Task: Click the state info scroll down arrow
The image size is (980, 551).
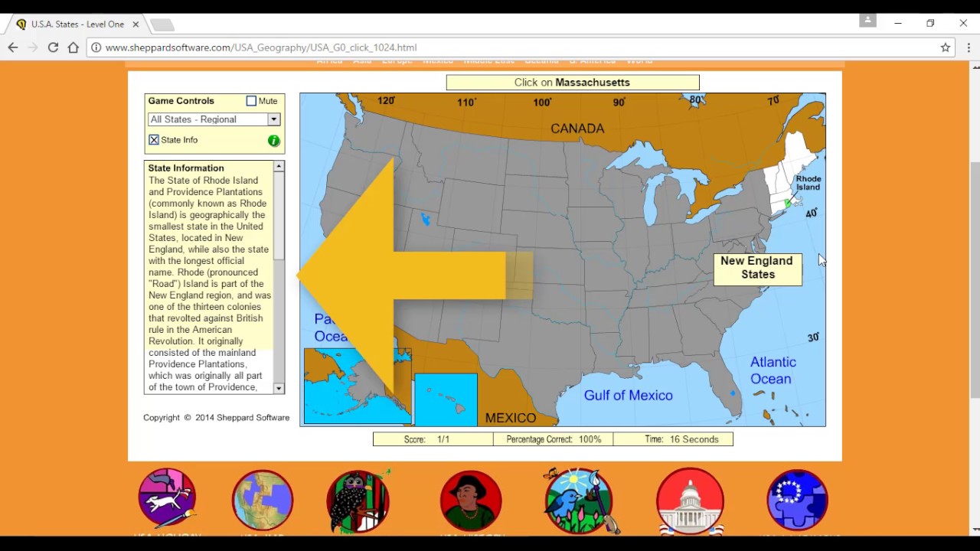Action: click(x=279, y=389)
